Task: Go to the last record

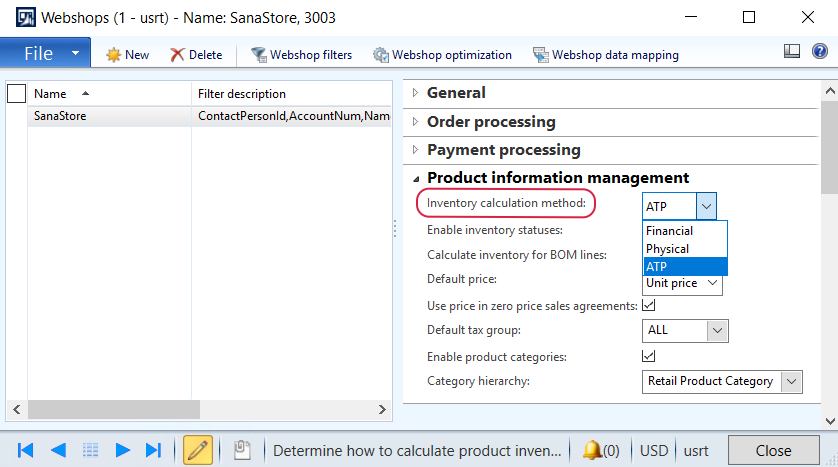Action: coord(153,450)
